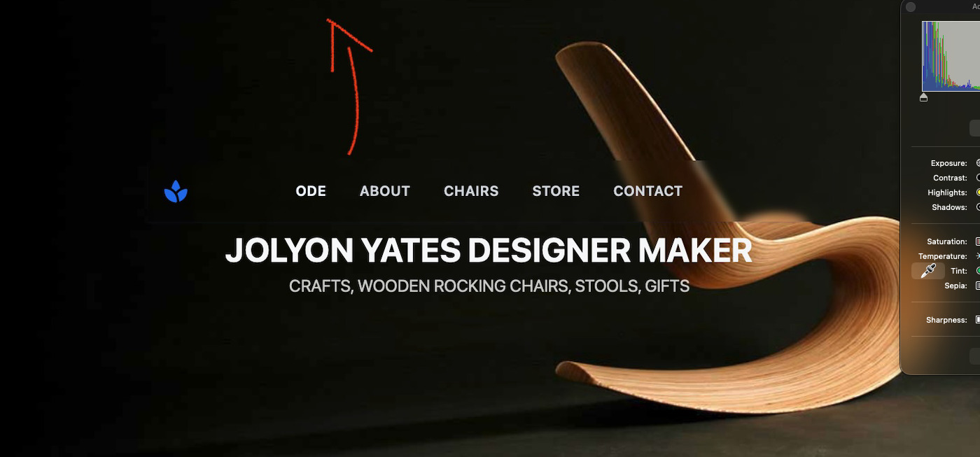Click the yellow Highlights icon

[978, 192]
